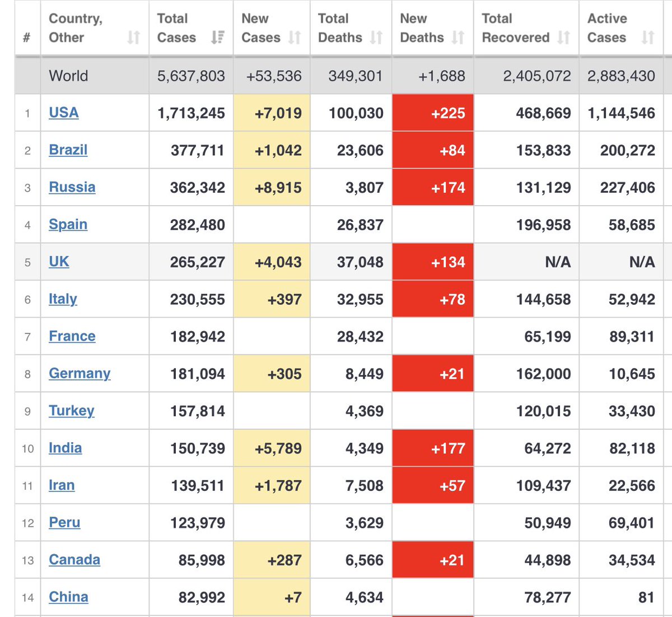Open the Italy country link
This screenshot has height=617, width=672.
click(x=63, y=299)
